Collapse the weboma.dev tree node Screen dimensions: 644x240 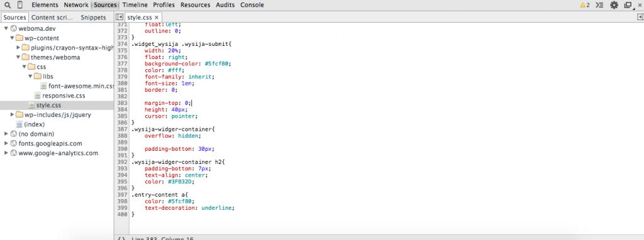point(6,29)
